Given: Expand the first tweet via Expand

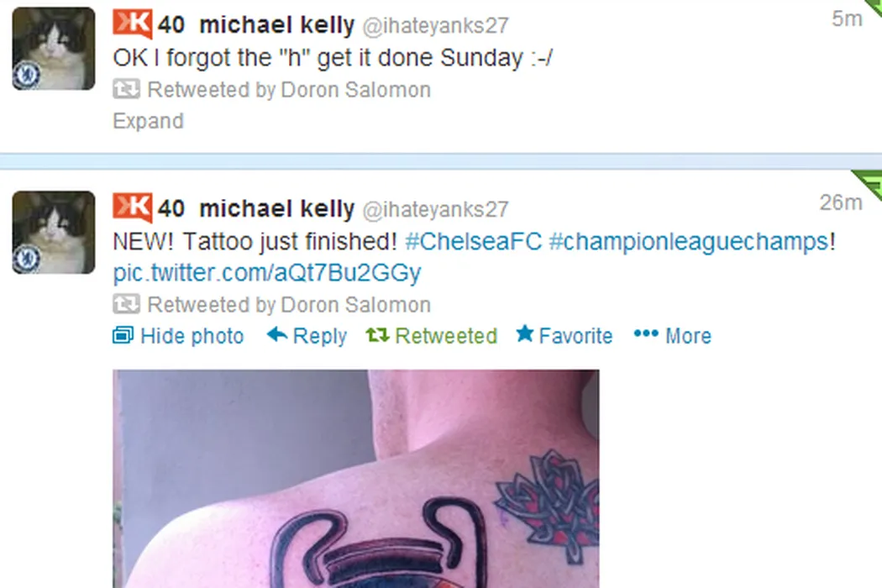Looking at the screenshot, I should click(x=148, y=121).
